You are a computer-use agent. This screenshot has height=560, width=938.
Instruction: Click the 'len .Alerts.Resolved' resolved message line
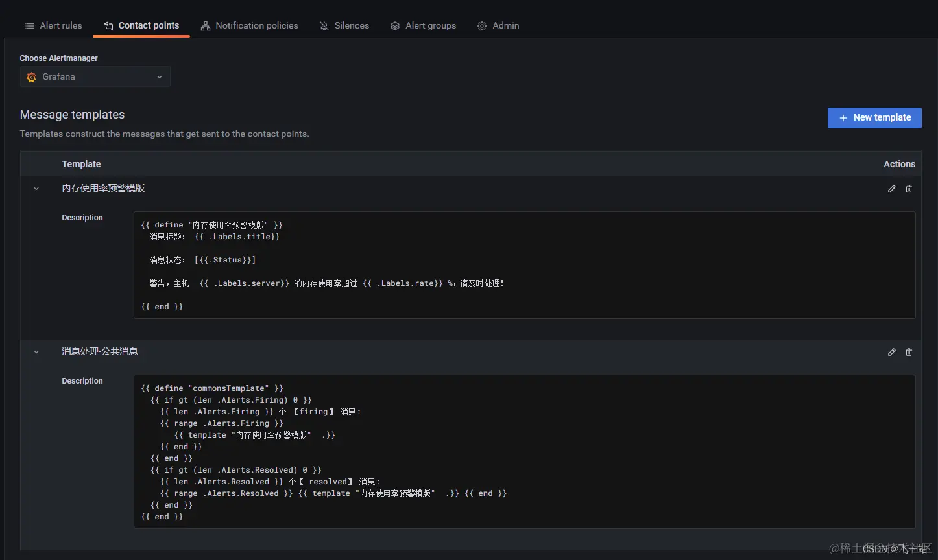[x=270, y=482]
